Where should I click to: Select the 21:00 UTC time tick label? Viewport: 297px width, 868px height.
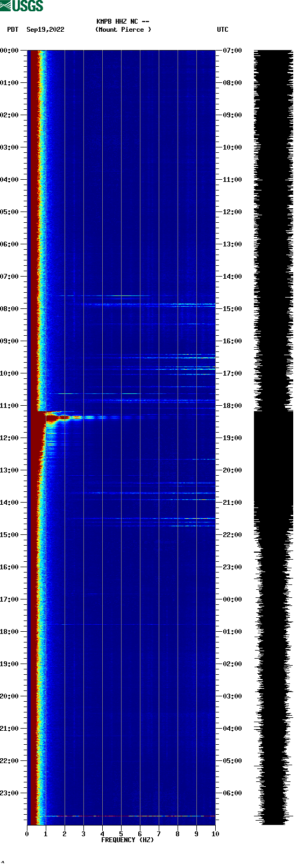point(232,503)
